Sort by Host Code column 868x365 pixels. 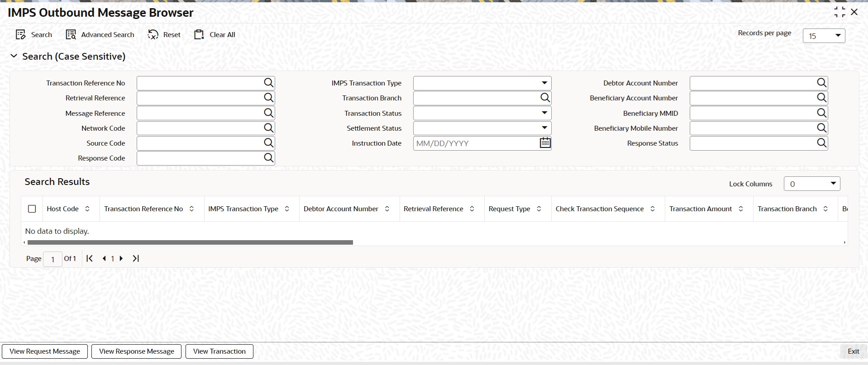tap(87, 209)
